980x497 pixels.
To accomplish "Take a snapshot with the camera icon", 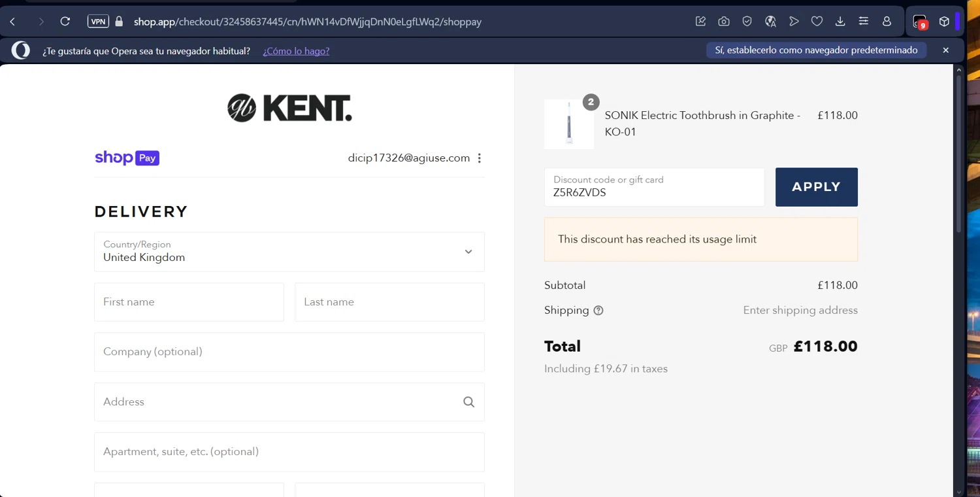I will pyautogui.click(x=724, y=22).
